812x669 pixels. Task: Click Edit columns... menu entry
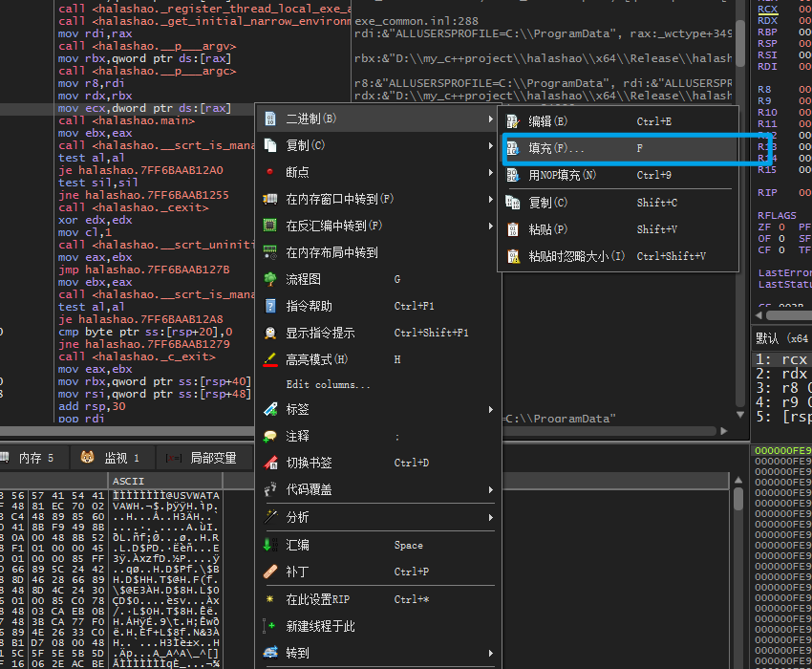[329, 384]
